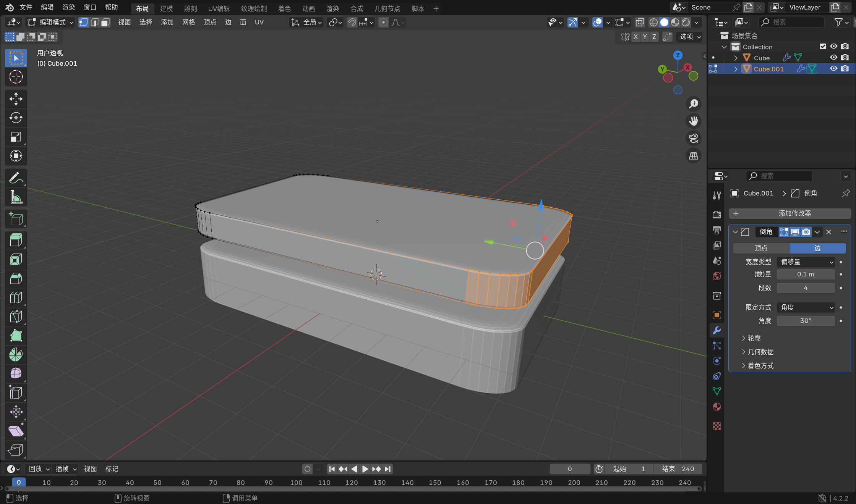Click the 段数 value field
856x504 pixels.
[x=806, y=288]
